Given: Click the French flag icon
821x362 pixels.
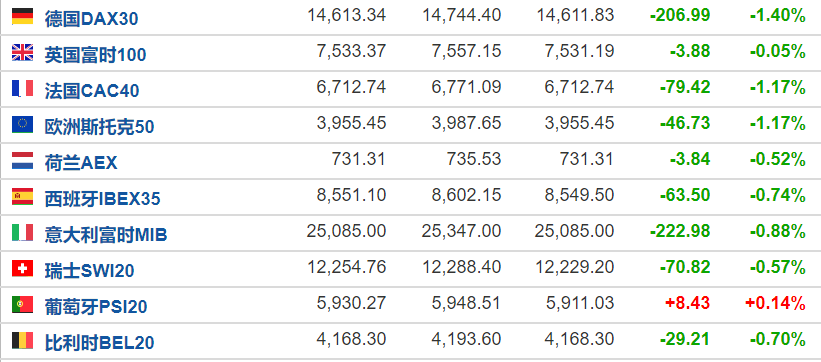Looking at the screenshot, I should click(23, 89).
